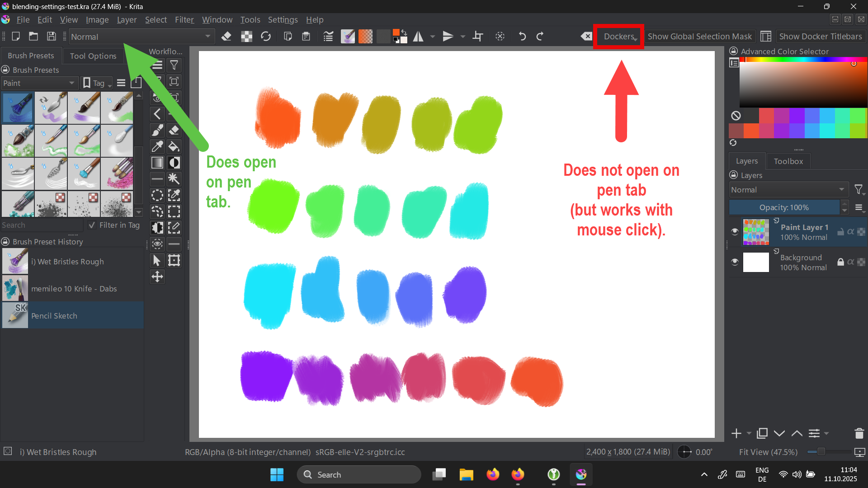
Task: Expand the layer blending mode Normal dropdown
Action: 788,190
